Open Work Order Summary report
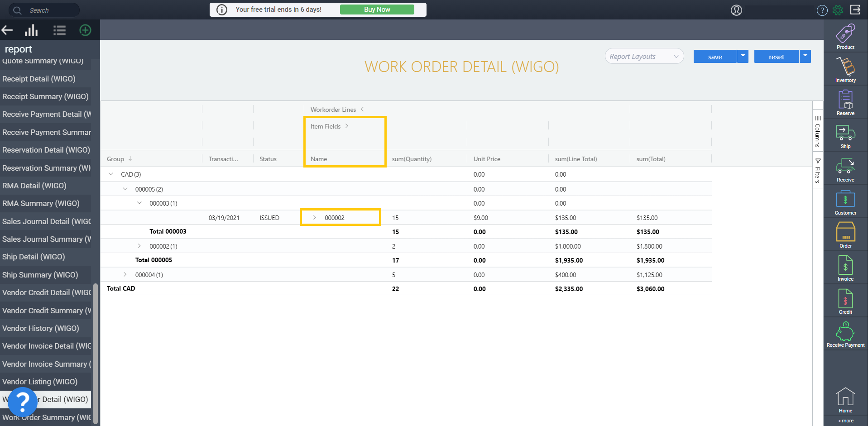Viewport: 868px width, 426px height. (45, 417)
